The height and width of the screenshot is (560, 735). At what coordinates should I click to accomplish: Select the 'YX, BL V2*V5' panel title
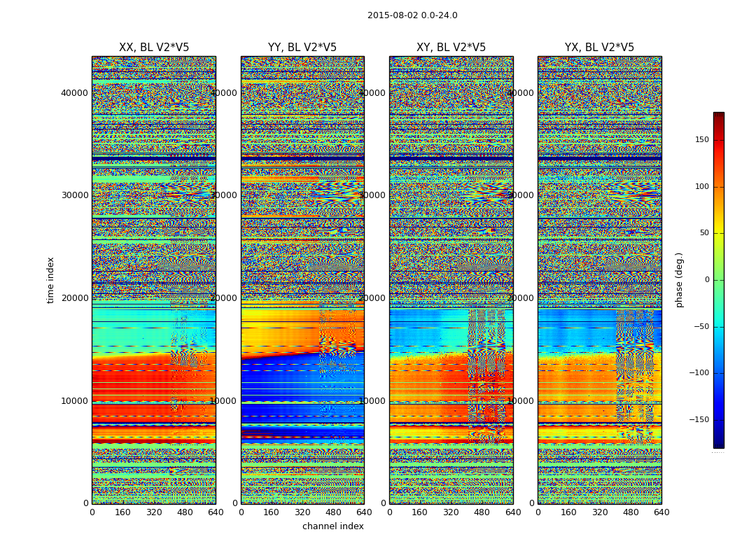(599, 48)
